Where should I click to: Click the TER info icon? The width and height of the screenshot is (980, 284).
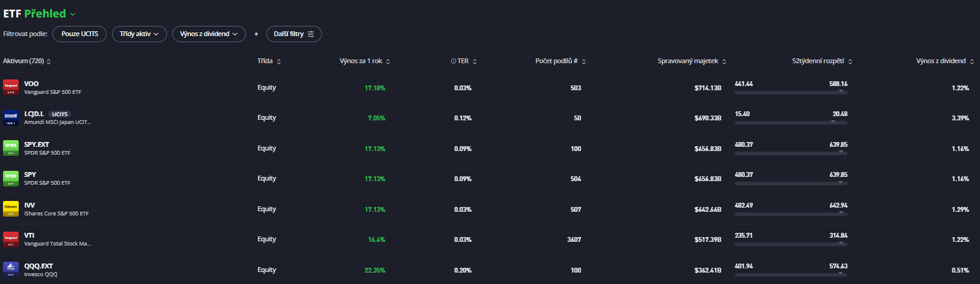453,61
